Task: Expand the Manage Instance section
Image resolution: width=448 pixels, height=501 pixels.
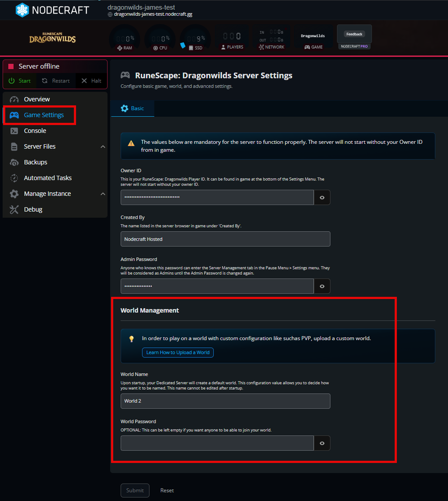Action: [103, 193]
